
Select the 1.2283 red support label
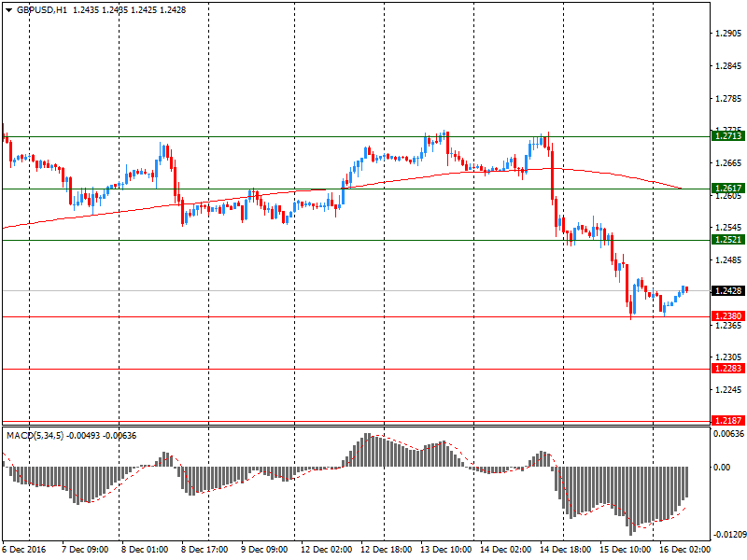(728, 369)
